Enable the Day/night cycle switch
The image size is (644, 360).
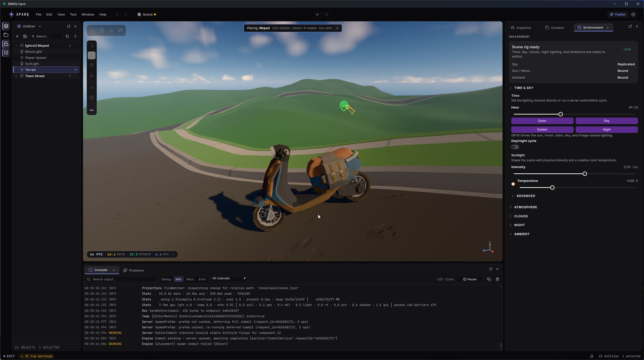pos(515,147)
